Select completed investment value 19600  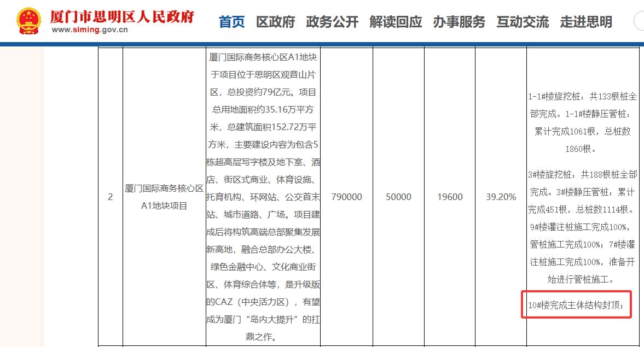point(450,197)
